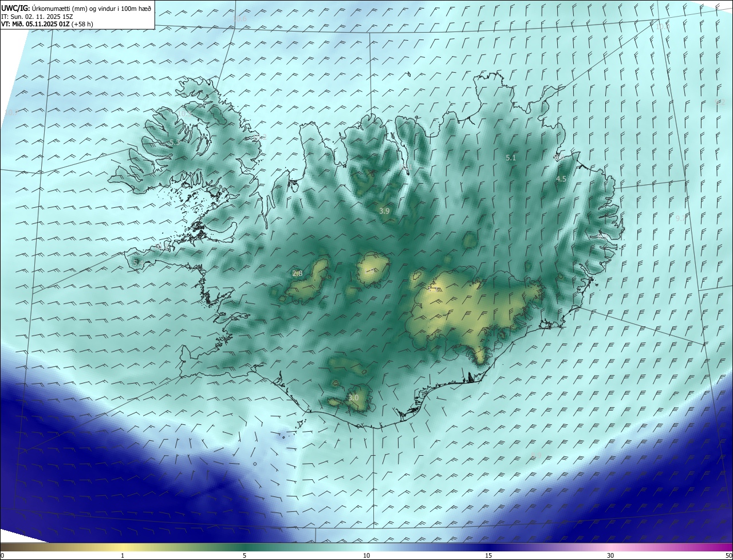The width and height of the screenshot is (733, 560).
Task: Click the title "UWC/IG: Úrkomumætti (mm) og vindur í 100m hæð"
Action: 76,8
